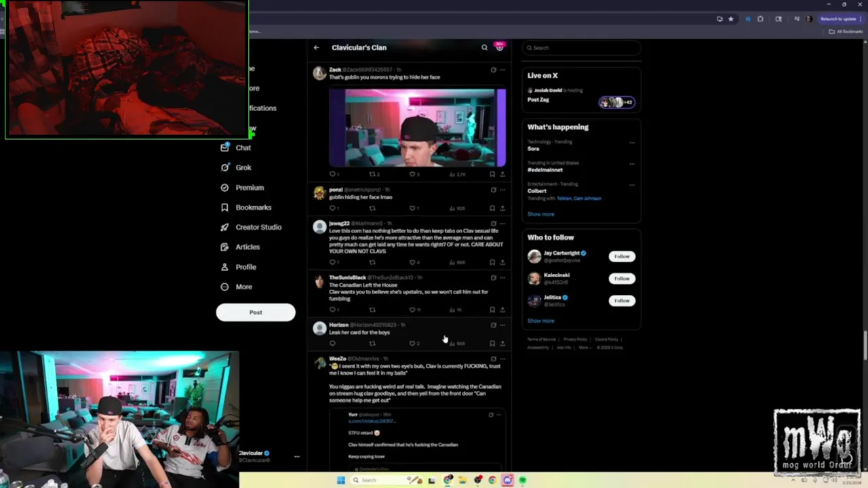
Task: Open the Chat speech-bubble icon
Action: coord(224,148)
